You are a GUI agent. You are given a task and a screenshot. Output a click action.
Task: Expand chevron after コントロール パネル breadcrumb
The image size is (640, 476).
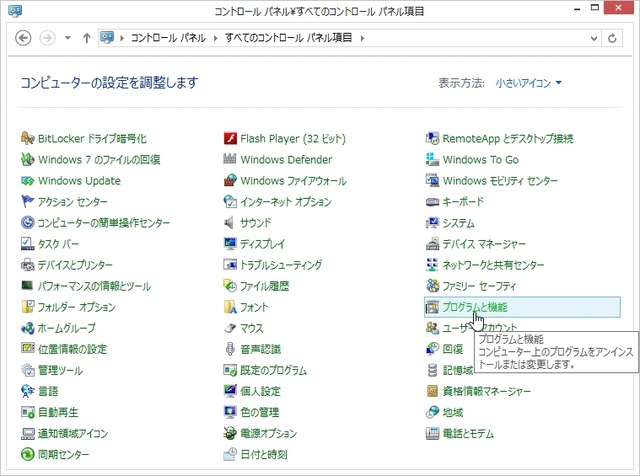(216, 38)
